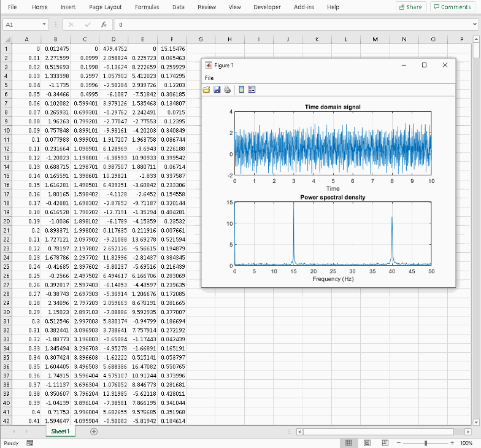This screenshot has width=481, height=448.
Task: Insert colorbar from the Figure toolbar
Action: click(241, 90)
